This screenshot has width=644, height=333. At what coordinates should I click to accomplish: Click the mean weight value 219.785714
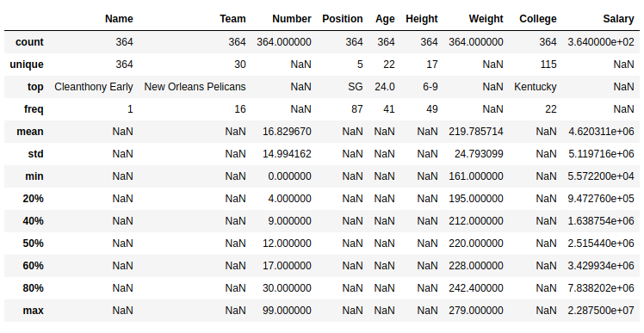coord(476,132)
